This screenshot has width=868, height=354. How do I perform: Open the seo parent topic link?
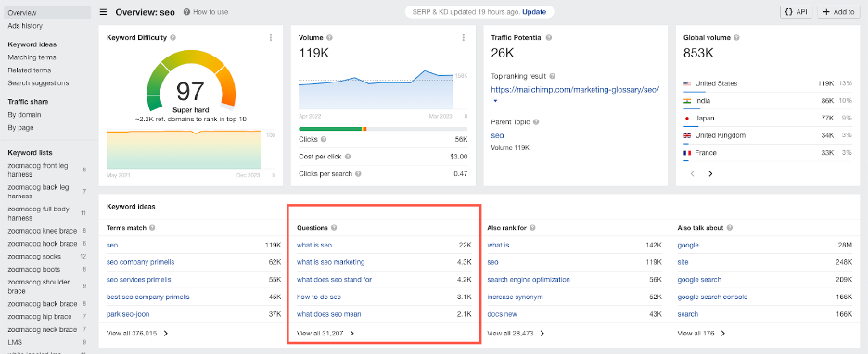point(497,135)
